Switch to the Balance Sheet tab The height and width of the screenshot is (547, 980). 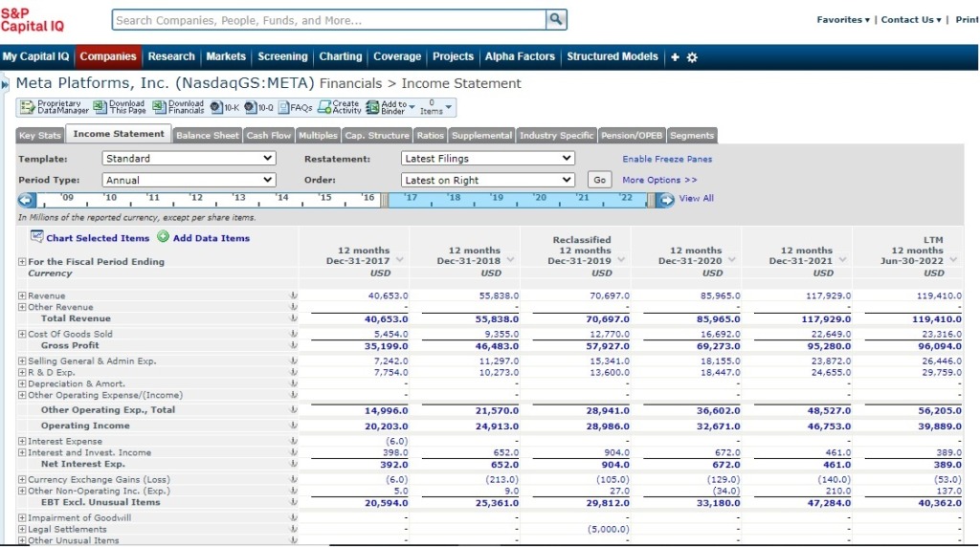point(208,136)
